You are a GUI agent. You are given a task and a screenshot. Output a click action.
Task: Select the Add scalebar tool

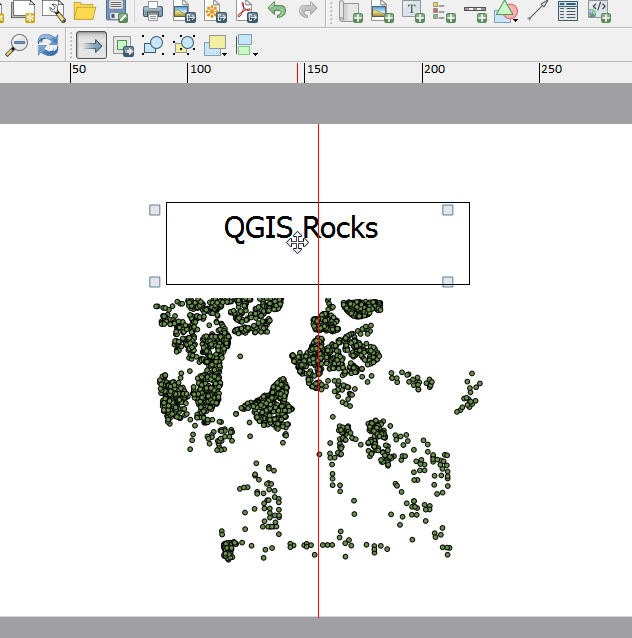click(475, 12)
